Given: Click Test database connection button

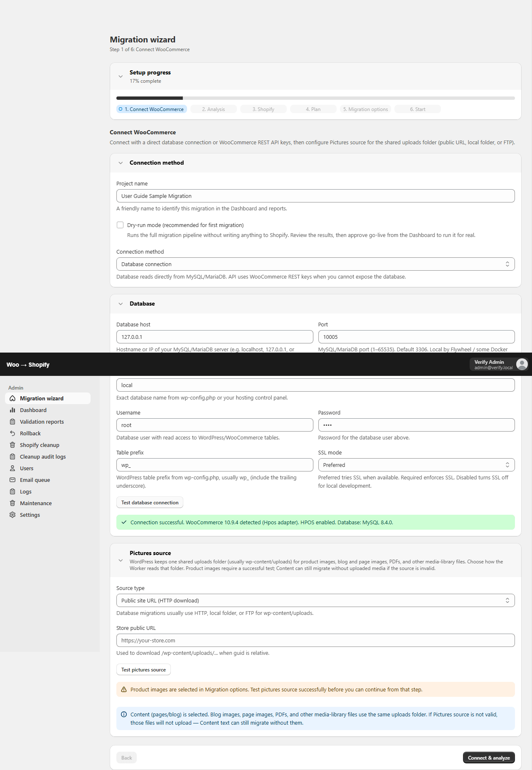Looking at the screenshot, I should 150,502.
